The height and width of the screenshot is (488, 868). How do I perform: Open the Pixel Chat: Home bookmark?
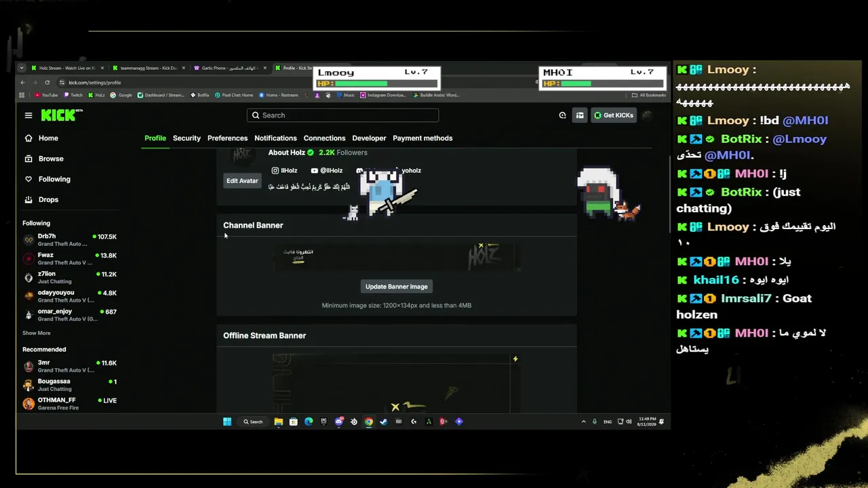tap(234, 96)
